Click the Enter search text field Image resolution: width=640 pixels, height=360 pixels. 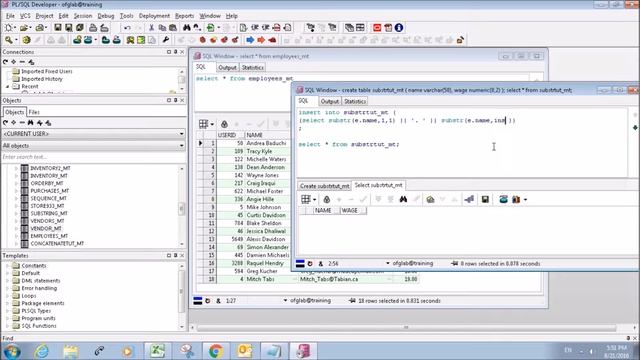[93, 157]
